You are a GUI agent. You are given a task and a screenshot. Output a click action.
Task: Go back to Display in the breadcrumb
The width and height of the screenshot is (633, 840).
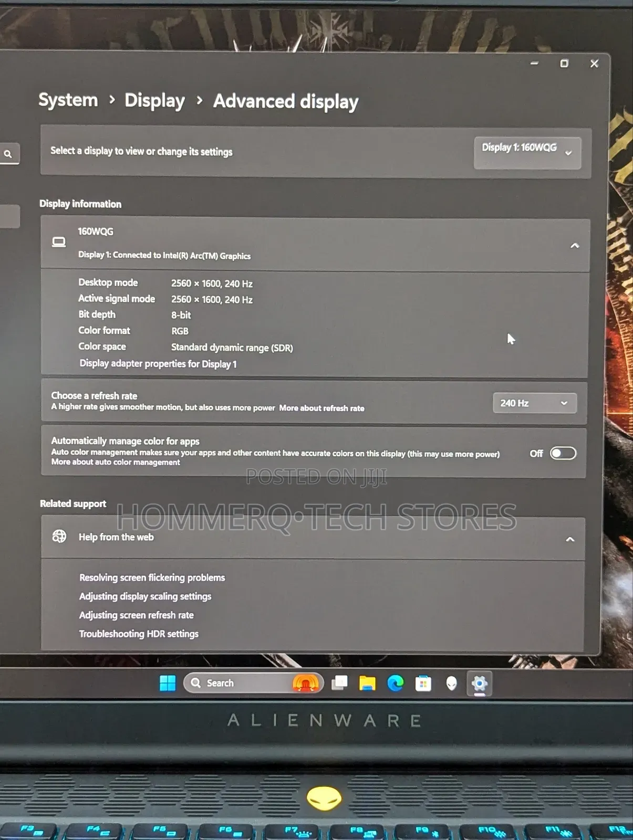(x=154, y=100)
